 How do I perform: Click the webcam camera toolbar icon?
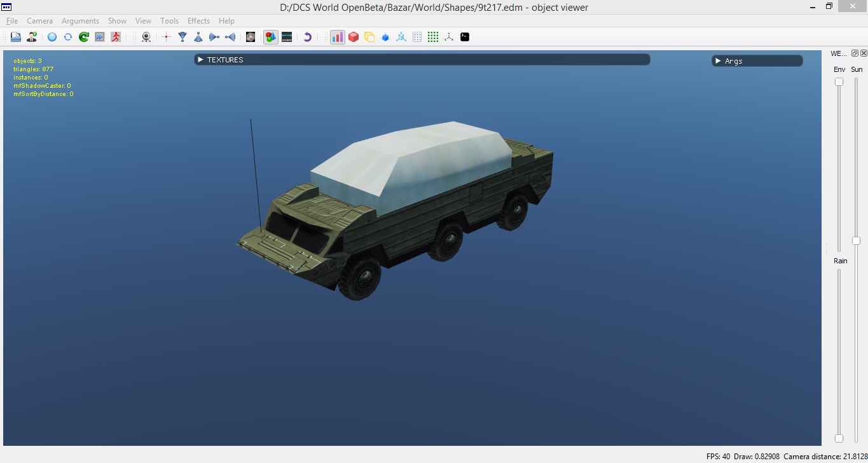[x=146, y=37]
